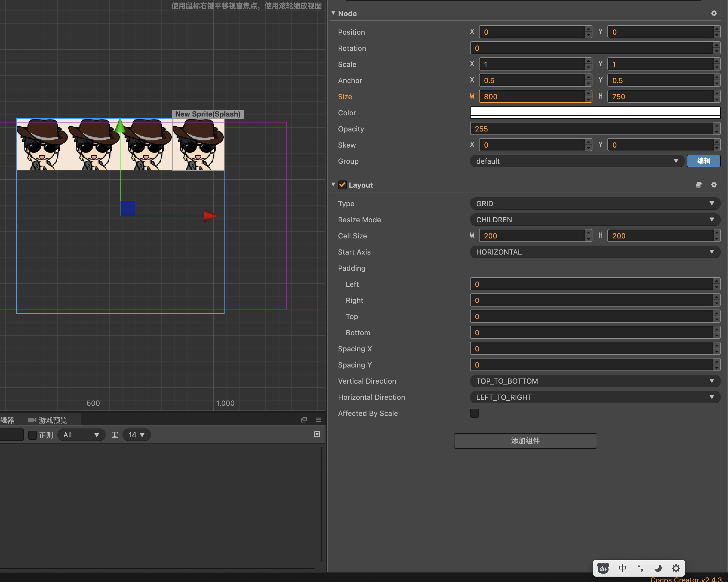728x582 pixels.
Task: Open the Layout component gear menu
Action: point(714,185)
